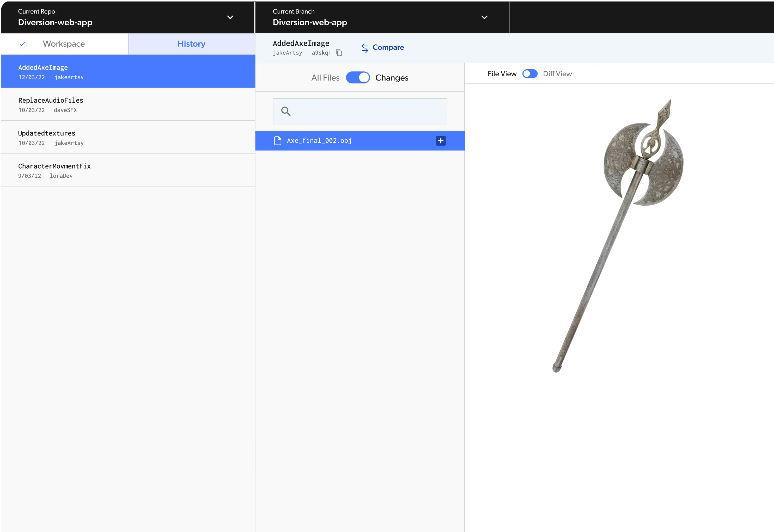The height and width of the screenshot is (532, 774).
Task: Select the CharacterMovmentFix commit
Action: [x=128, y=170]
